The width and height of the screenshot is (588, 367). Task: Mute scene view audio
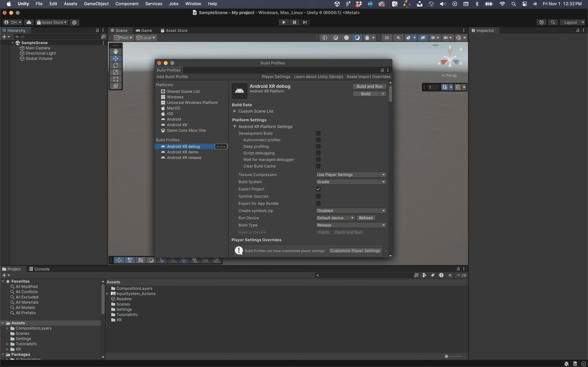tap(398, 38)
